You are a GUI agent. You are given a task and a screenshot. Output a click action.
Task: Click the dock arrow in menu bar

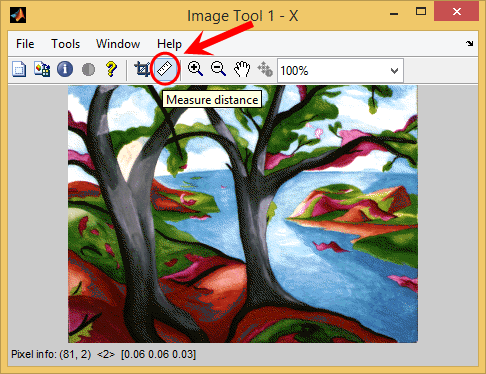(470, 43)
